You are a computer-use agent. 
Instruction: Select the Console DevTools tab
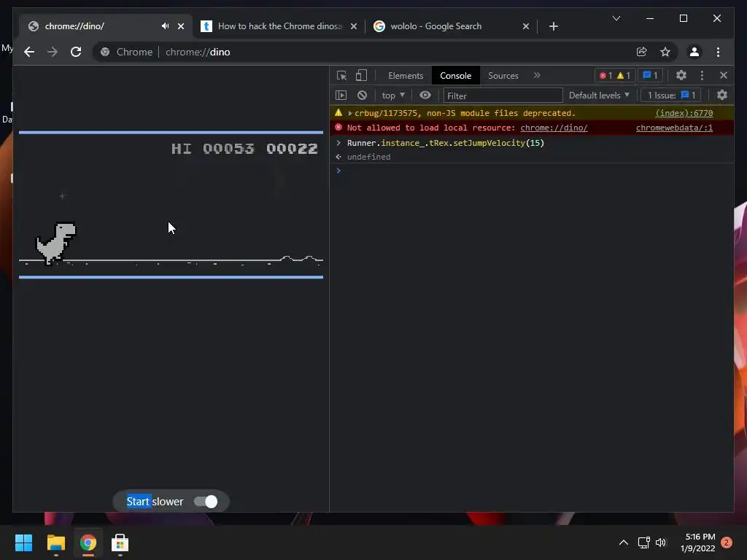(455, 75)
